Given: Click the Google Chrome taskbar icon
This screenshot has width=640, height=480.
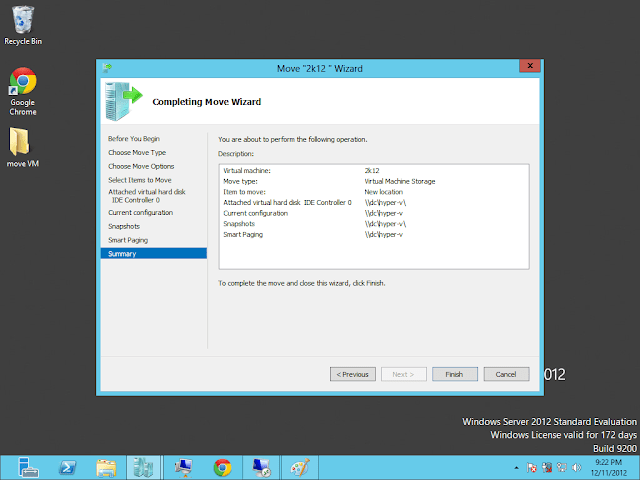Looking at the screenshot, I should pyautogui.click(x=222, y=466).
